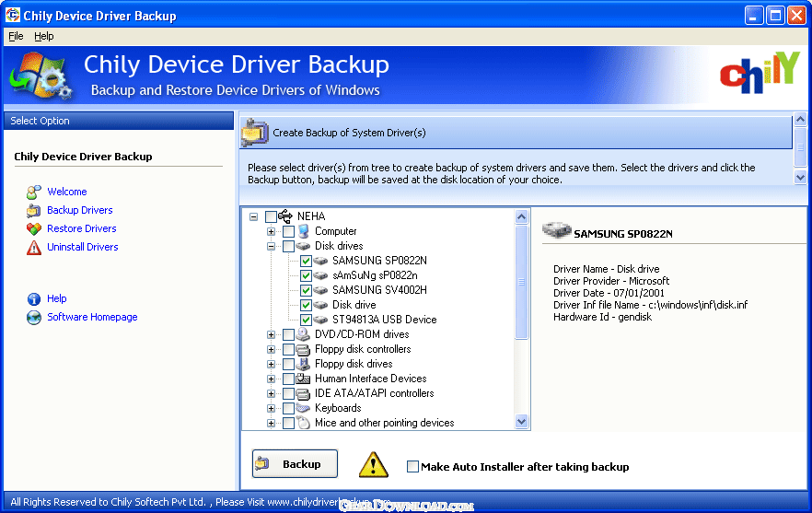Expand the Floppy disk drives node

coord(271,365)
